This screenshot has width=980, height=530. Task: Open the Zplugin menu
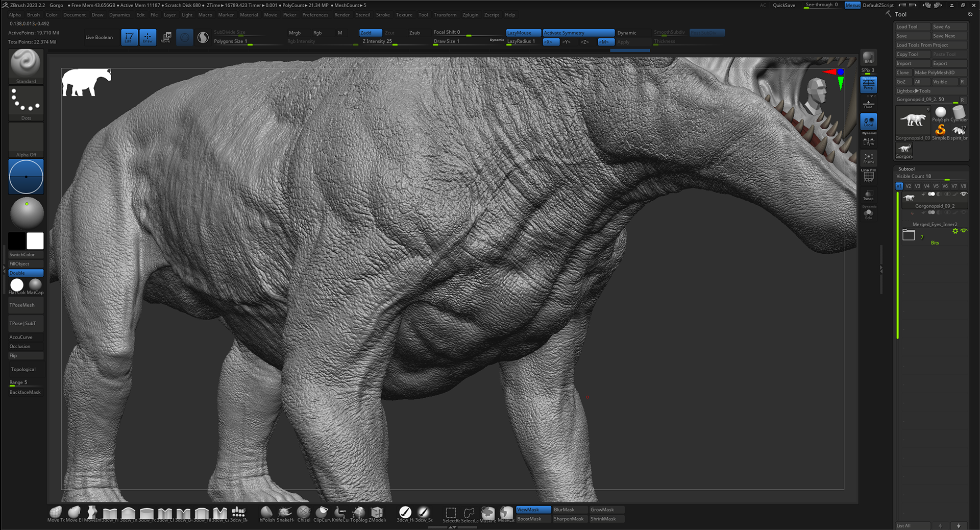(470, 15)
